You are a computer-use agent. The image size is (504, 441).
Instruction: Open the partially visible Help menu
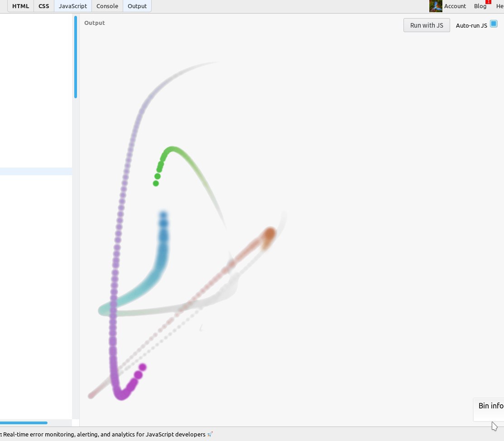pyautogui.click(x=500, y=6)
